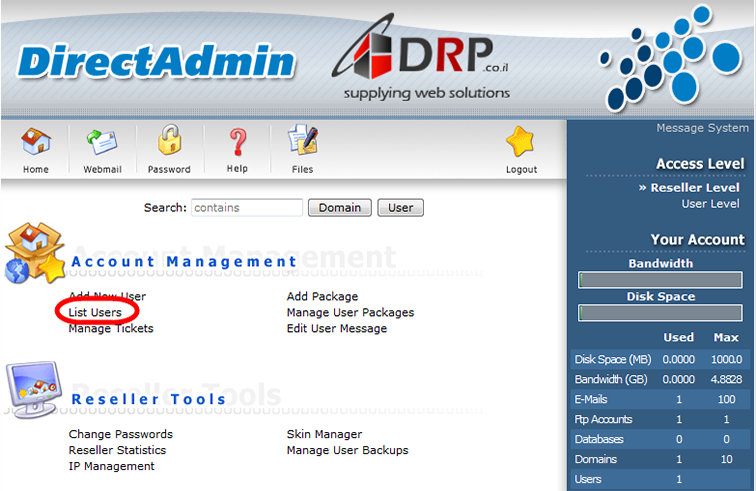
Task: Click the Logout star icon
Action: point(521,144)
